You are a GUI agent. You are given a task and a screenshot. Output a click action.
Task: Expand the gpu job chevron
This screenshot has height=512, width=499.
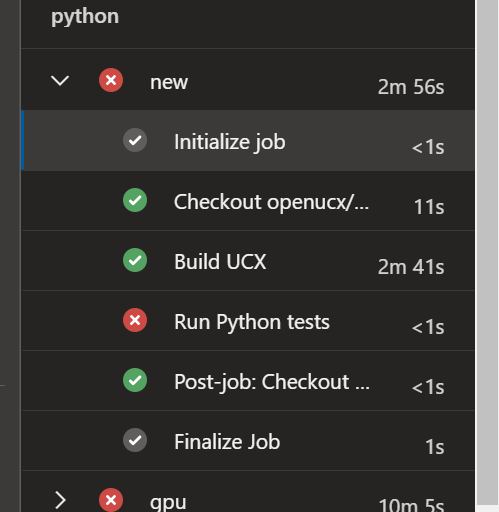(60, 500)
